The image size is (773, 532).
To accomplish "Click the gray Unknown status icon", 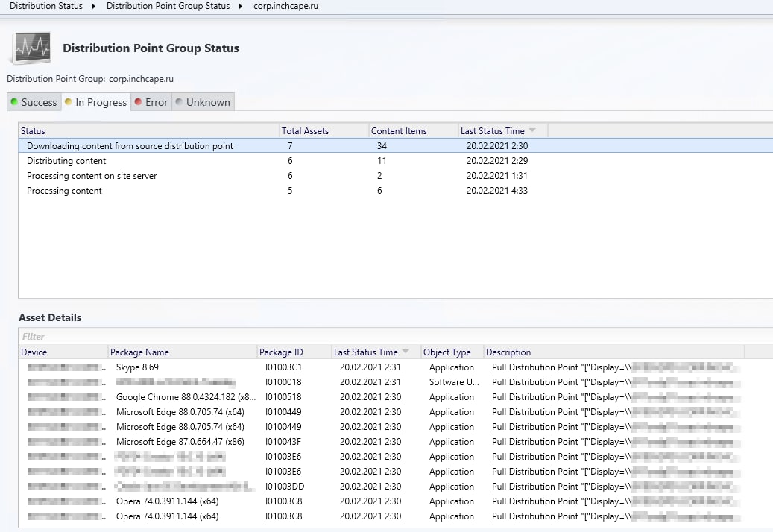I will [179, 102].
